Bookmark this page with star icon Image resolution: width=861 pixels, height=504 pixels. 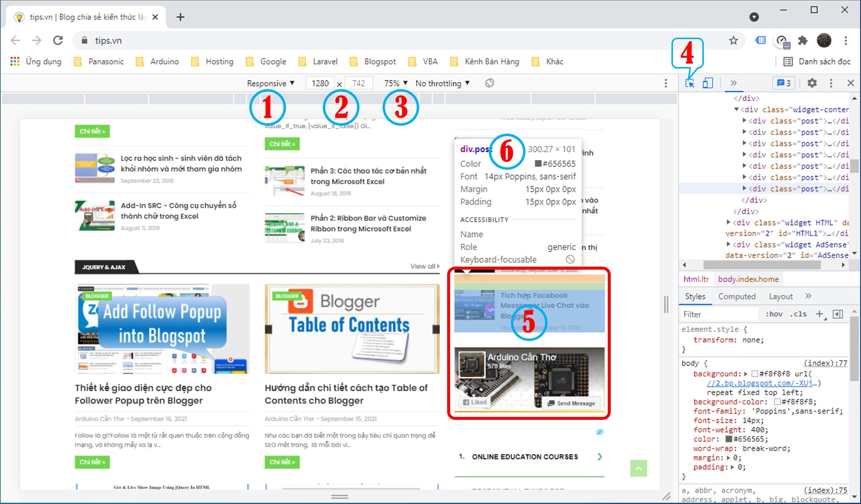[x=733, y=41]
